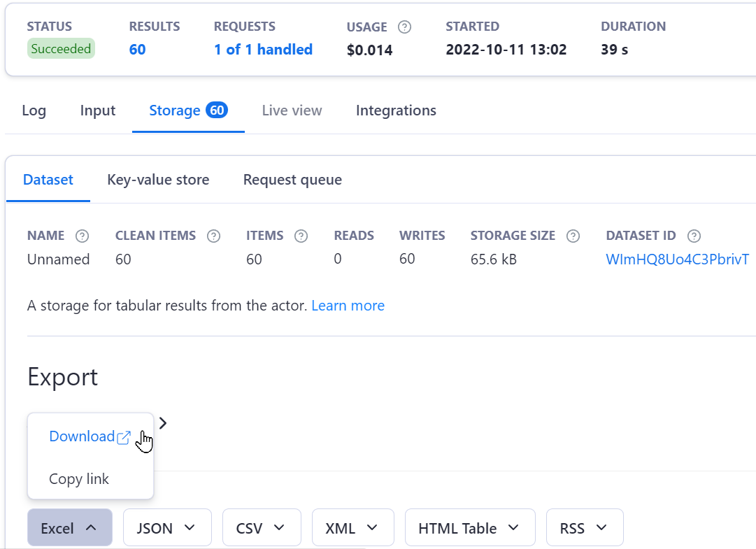Open the JSON export format dropdown

point(167,527)
